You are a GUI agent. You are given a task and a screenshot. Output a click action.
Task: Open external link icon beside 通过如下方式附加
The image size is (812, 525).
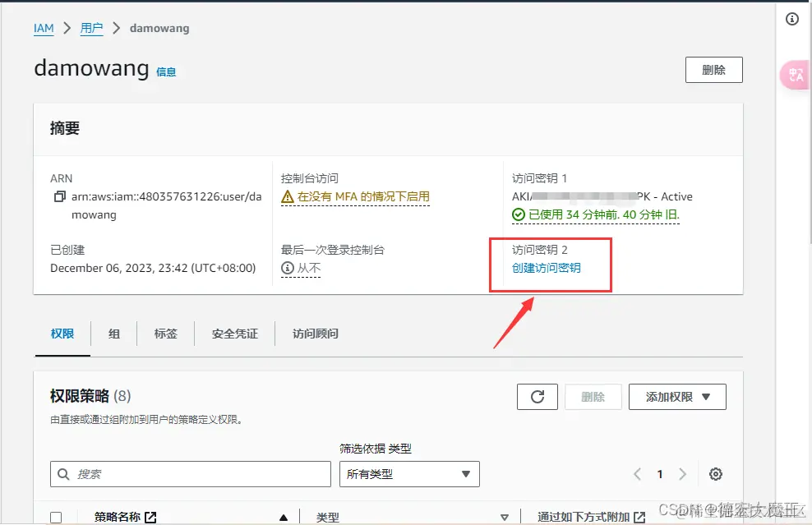(x=639, y=517)
